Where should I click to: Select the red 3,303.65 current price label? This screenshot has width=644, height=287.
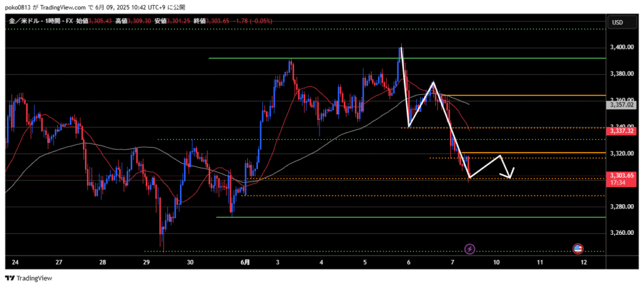pos(620,176)
